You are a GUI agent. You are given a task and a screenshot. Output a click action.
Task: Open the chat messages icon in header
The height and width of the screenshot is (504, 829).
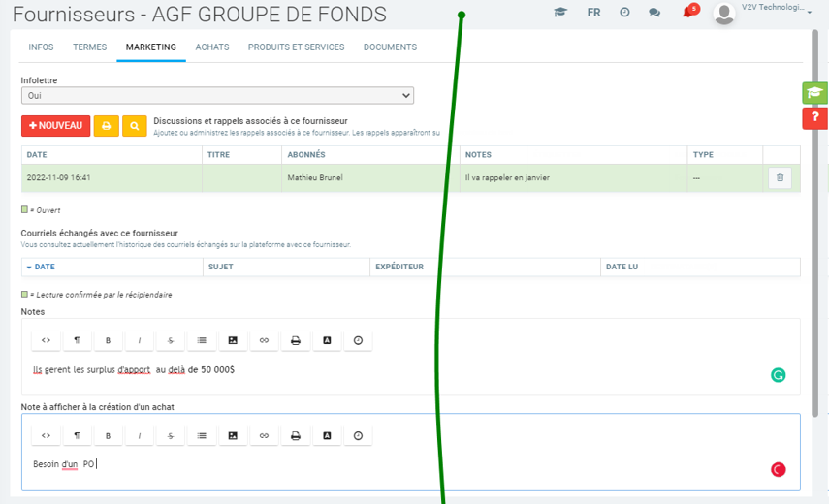point(654,13)
